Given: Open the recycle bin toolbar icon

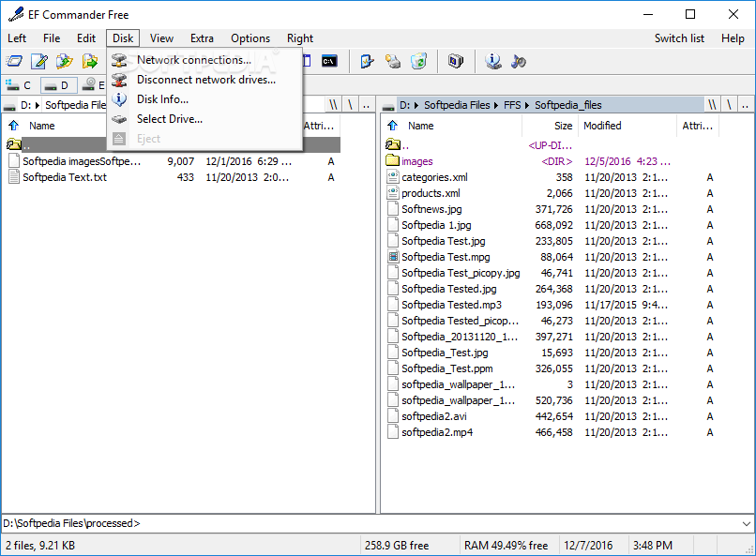Looking at the screenshot, I should (419, 61).
